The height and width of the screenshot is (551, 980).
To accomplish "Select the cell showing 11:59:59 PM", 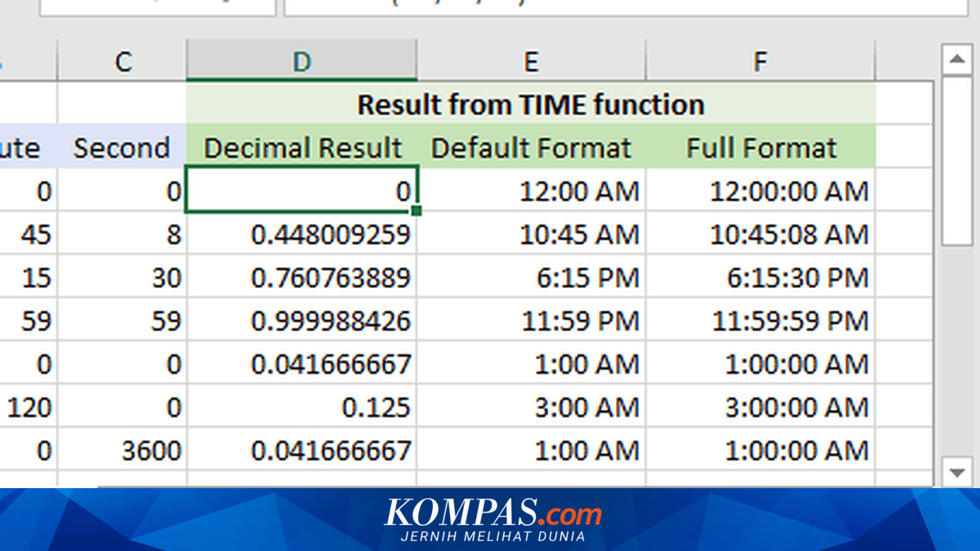I will pos(760,321).
